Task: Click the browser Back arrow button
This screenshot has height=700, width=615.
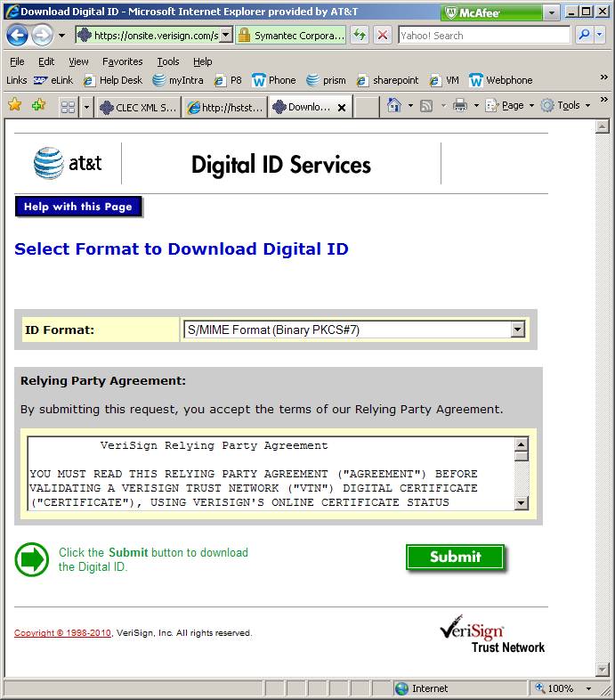Action: [x=17, y=36]
